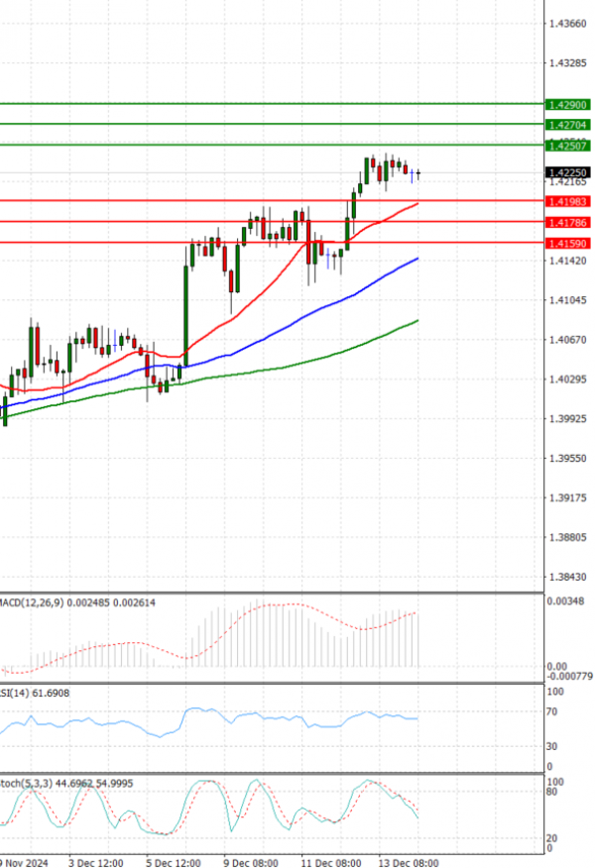
Task: Click the 3 Dec 12:00 time label
Action: click(x=96, y=863)
